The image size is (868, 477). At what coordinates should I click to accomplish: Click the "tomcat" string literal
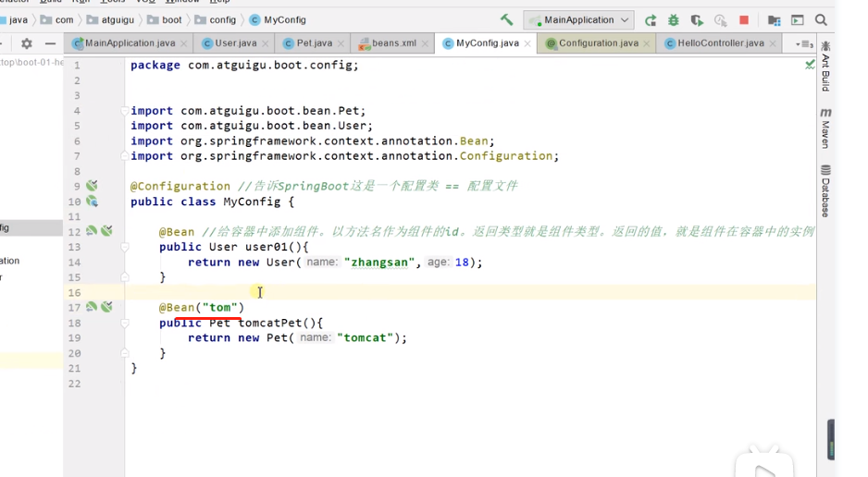click(x=365, y=337)
